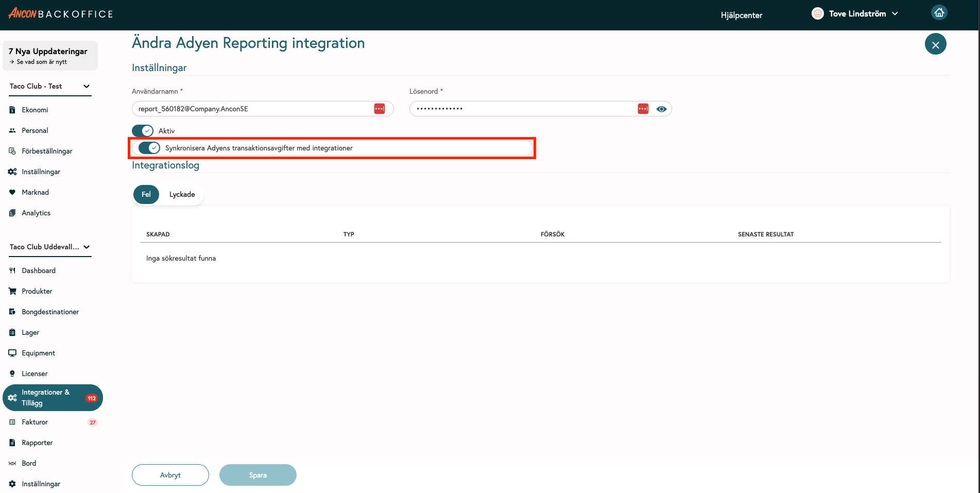Click the Marknad heart icon
Screen dimensions: 980x493
12,192
